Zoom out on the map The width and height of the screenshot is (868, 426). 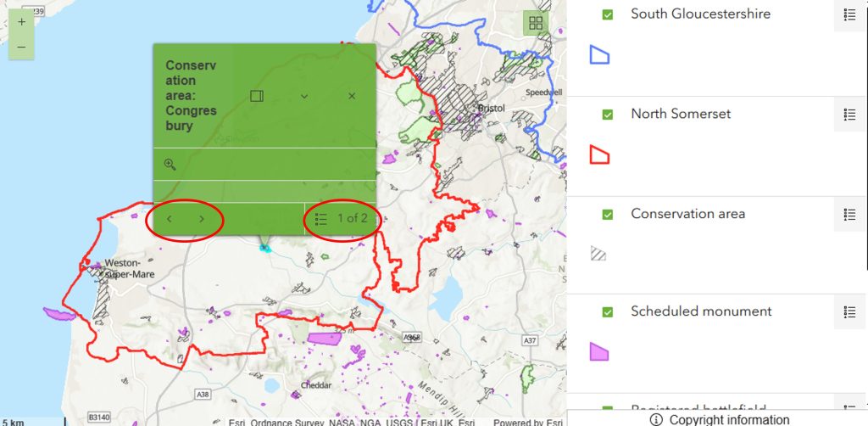click(21, 47)
